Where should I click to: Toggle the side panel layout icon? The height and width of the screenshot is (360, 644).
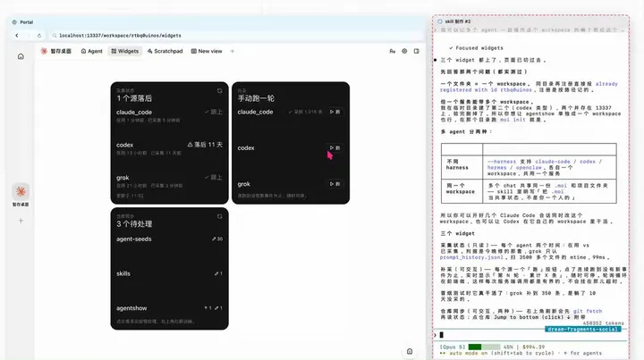[417, 51]
